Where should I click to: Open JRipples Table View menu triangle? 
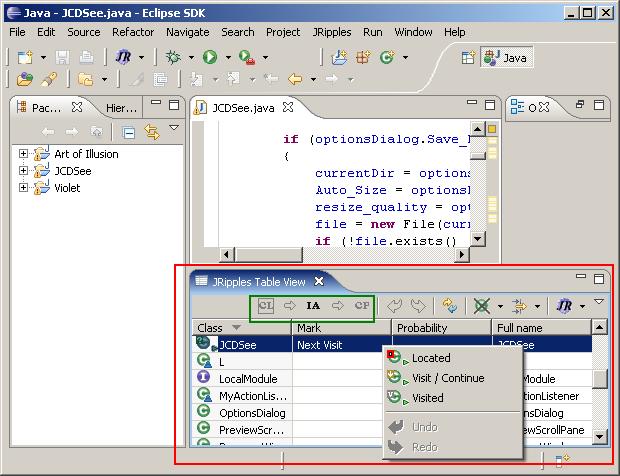[599, 302]
